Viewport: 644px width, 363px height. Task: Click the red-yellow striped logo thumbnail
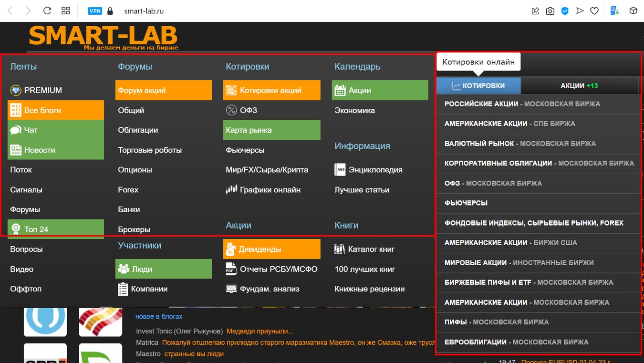click(101, 322)
